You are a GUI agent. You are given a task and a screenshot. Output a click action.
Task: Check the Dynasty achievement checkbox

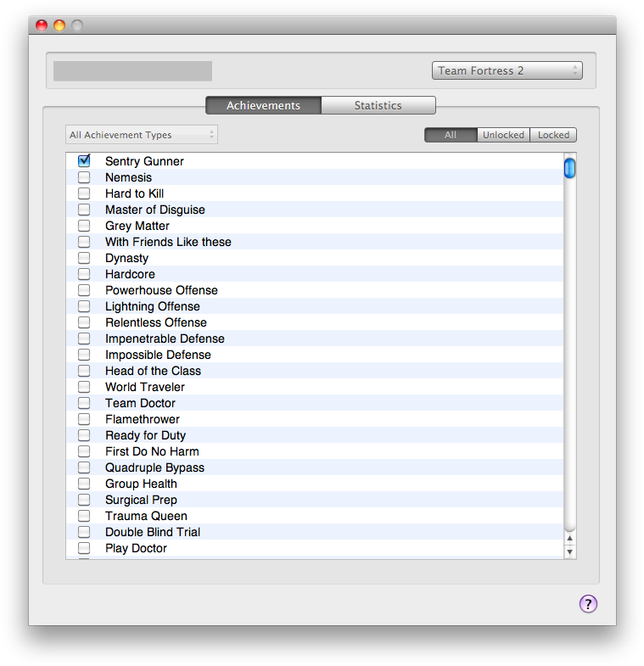84,258
